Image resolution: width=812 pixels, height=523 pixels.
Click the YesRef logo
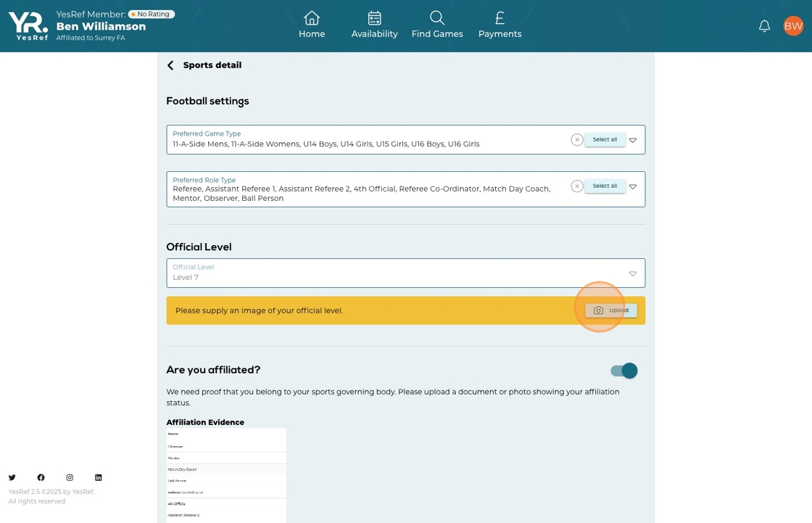tap(28, 26)
